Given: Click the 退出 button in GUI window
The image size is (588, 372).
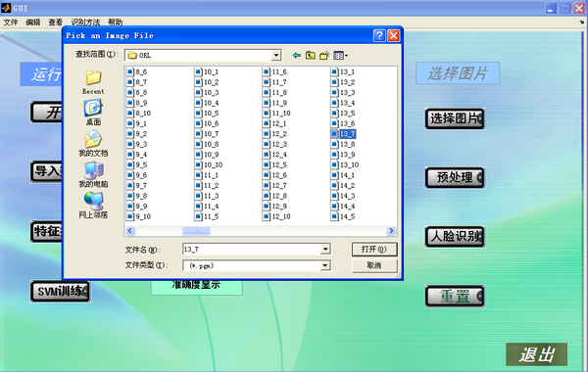Looking at the screenshot, I should pos(536,354).
